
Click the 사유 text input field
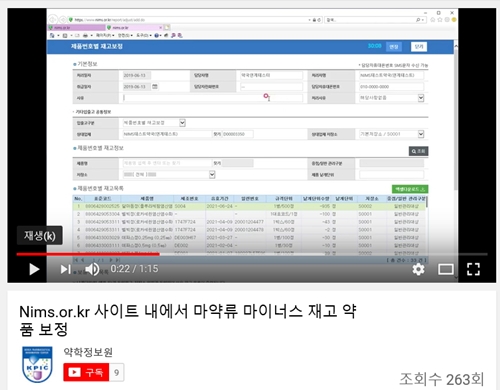point(213,98)
